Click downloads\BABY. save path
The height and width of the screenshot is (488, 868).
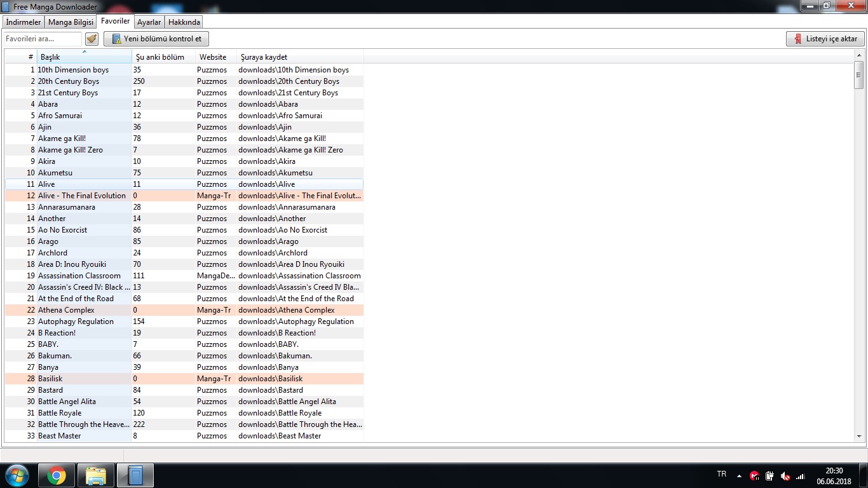tap(268, 344)
